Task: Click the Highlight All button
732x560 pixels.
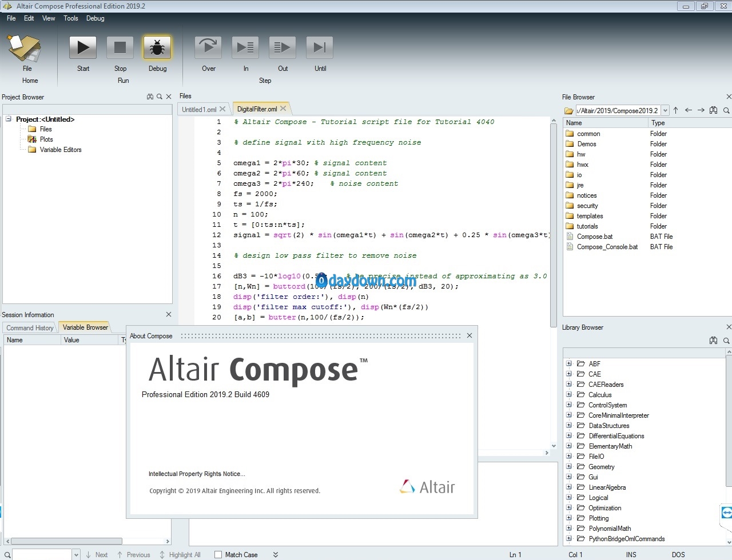Action: tap(180, 555)
